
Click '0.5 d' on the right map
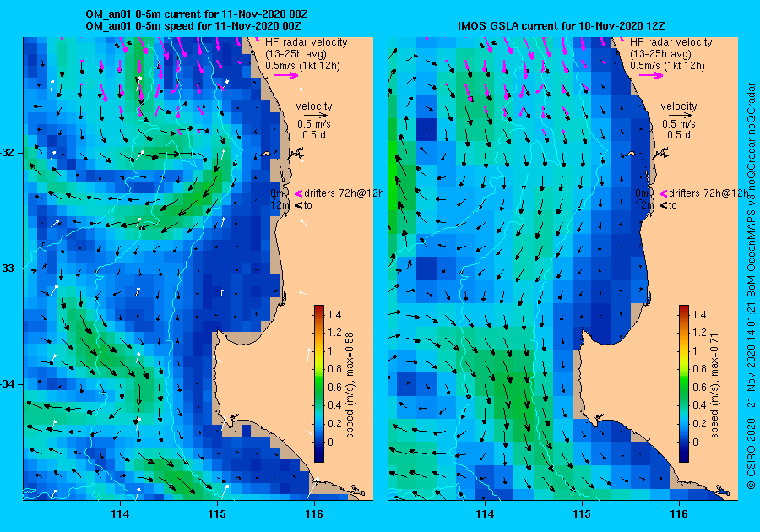click(x=679, y=135)
